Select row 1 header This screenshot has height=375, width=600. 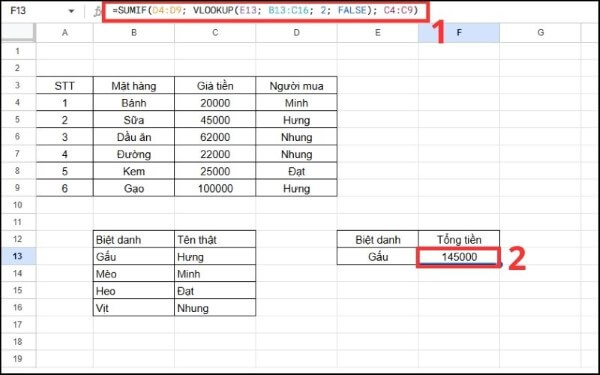tap(18, 51)
